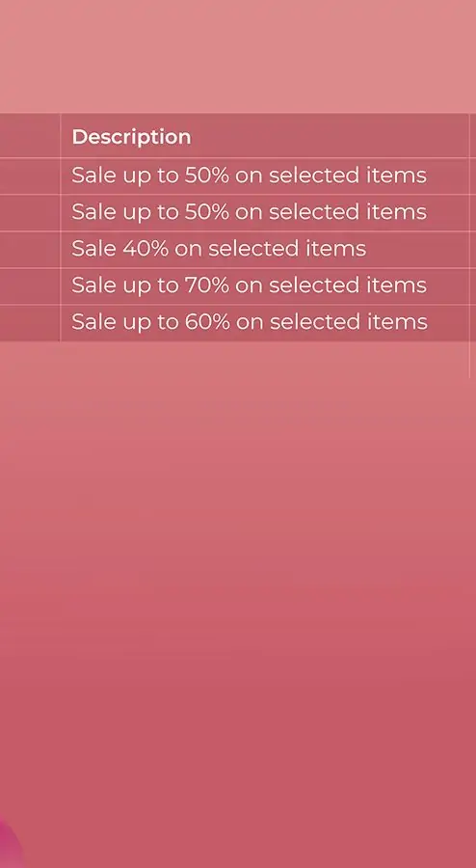
Task: Click empty cell left of Sale 40% row
Action: [30, 249]
